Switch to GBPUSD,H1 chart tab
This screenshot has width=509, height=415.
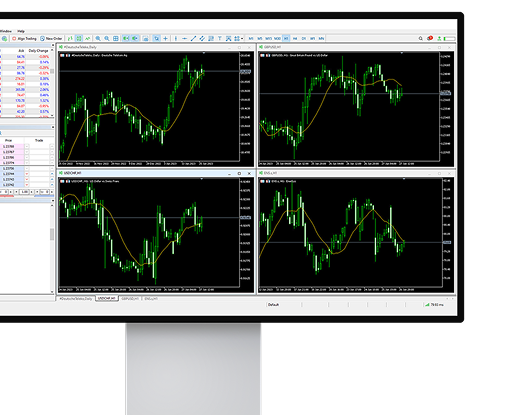[x=130, y=299]
